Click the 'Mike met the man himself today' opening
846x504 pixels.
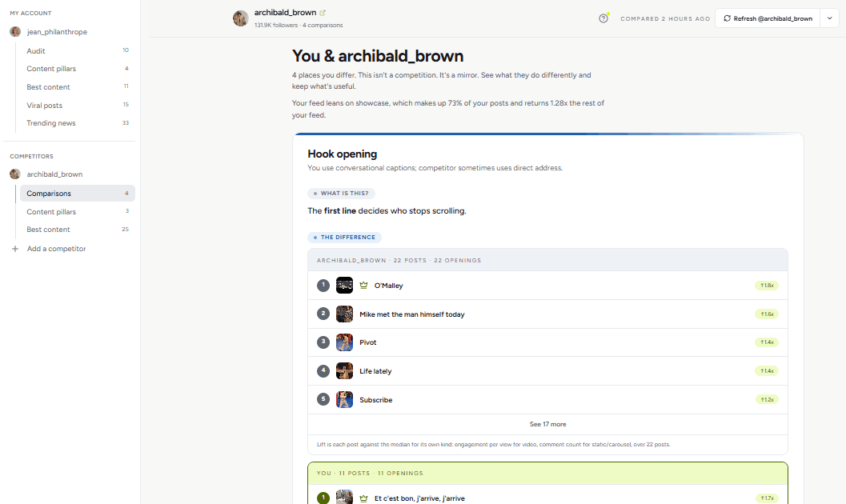pyautogui.click(x=411, y=314)
